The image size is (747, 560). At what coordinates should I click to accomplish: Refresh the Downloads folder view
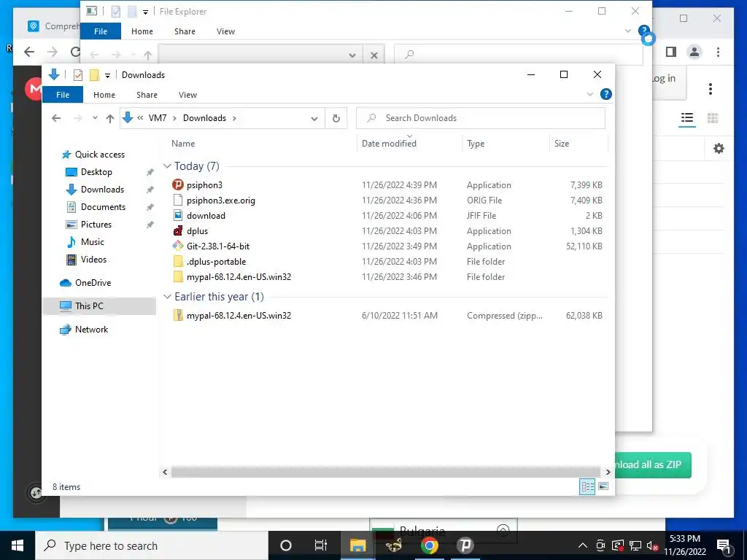[x=336, y=118]
